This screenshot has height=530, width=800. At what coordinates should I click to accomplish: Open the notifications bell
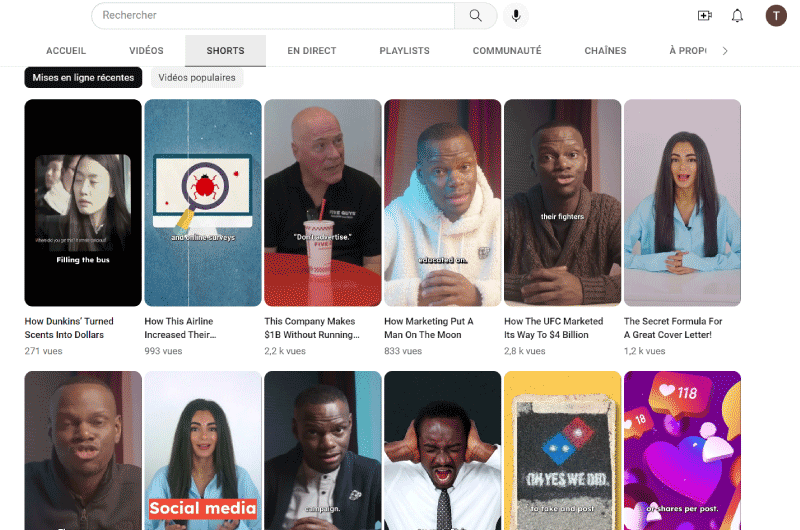(x=737, y=16)
